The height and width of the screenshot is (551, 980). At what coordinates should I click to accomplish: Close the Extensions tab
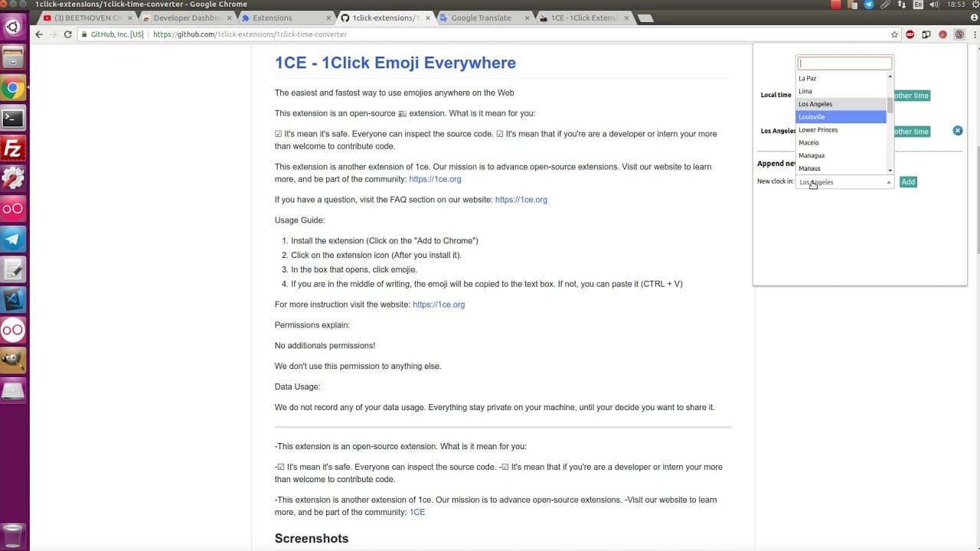(x=328, y=18)
